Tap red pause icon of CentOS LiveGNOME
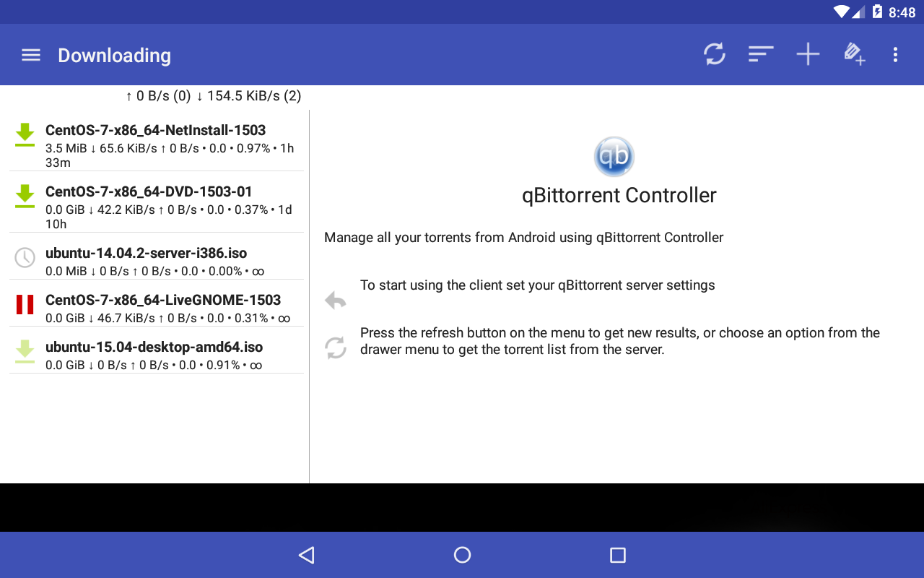924x578 pixels. point(25,305)
